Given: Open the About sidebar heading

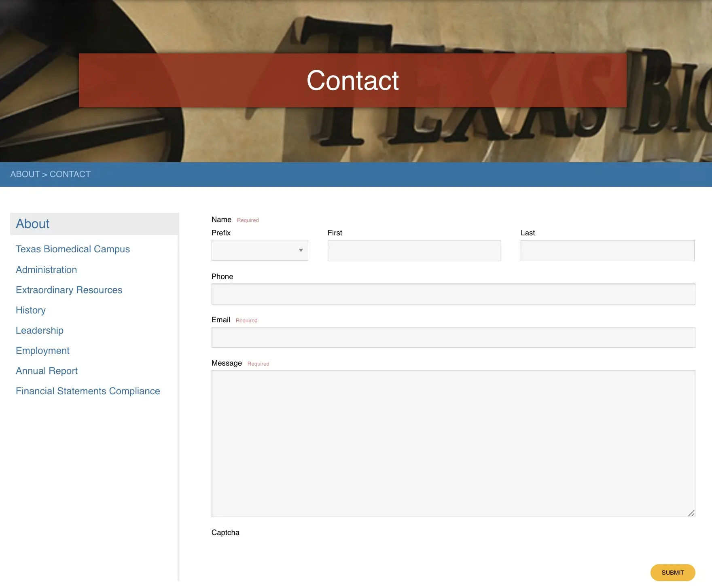Looking at the screenshot, I should point(32,224).
